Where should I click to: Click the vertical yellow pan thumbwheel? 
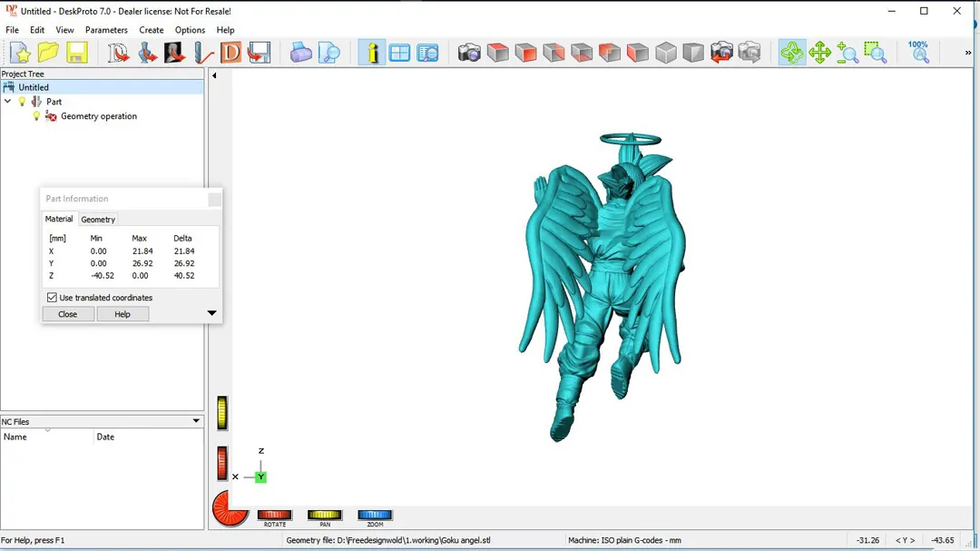click(222, 413)
